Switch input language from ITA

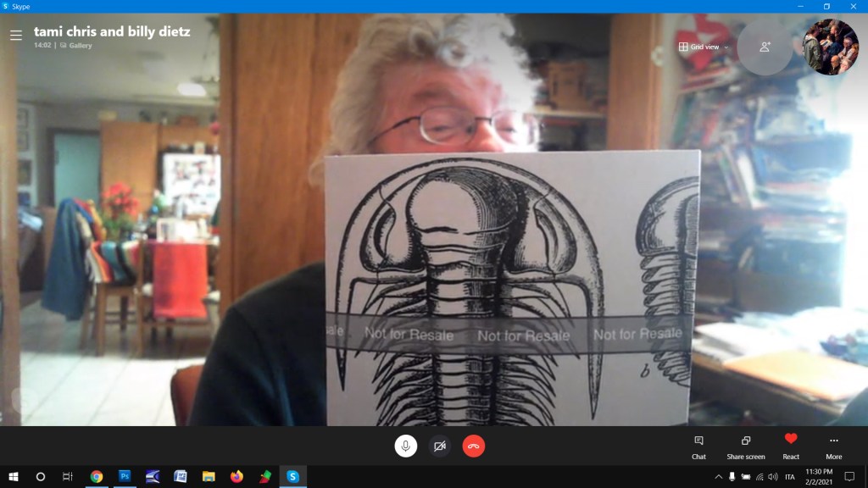(790, 477)
